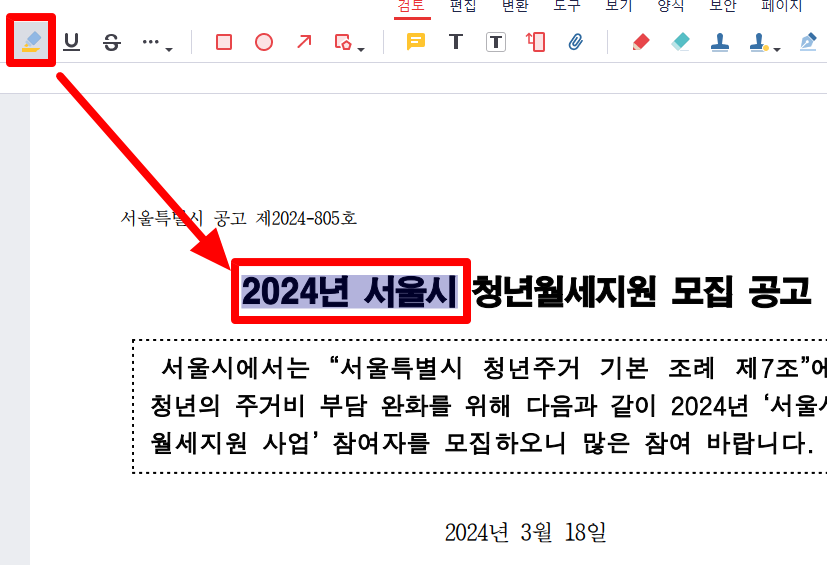
Task: Select the boxed text box tool
Action: pos(496,42)
